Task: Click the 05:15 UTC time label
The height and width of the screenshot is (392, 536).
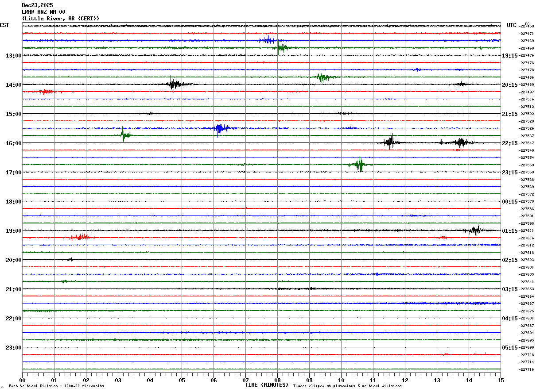Action: pyautogui.click(x=510, y=348)
